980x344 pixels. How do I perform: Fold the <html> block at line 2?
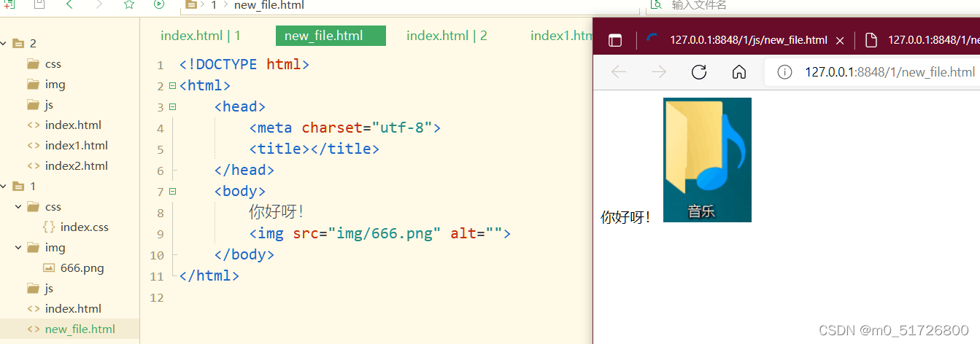172,86
